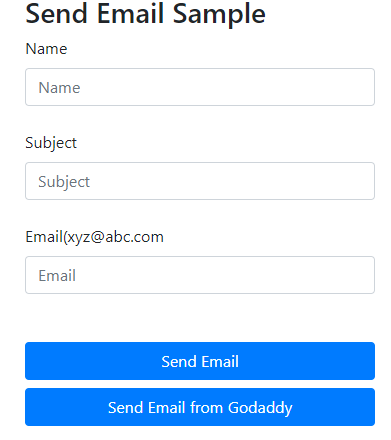Image resolution: width=391 pixels, height=440 pixels.
Task: Place cursor on the Email placeholder text
Action: click(x=57, y=276)
